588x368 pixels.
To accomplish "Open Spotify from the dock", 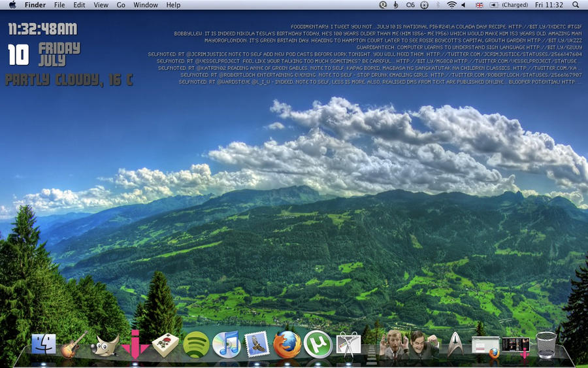I will point(196,344).
